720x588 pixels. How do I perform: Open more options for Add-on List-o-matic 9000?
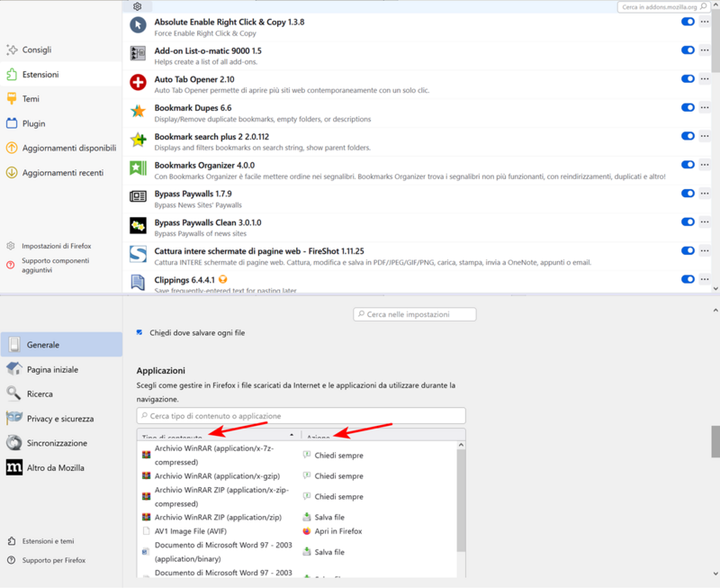(x=705, y=50)
